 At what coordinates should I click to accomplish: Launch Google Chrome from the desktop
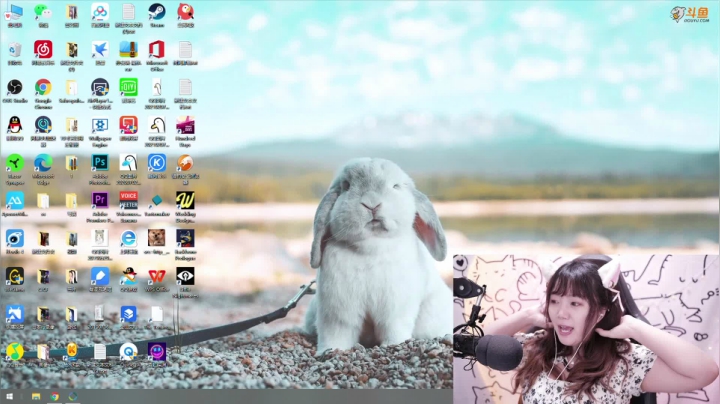click(x=43, y=87)
